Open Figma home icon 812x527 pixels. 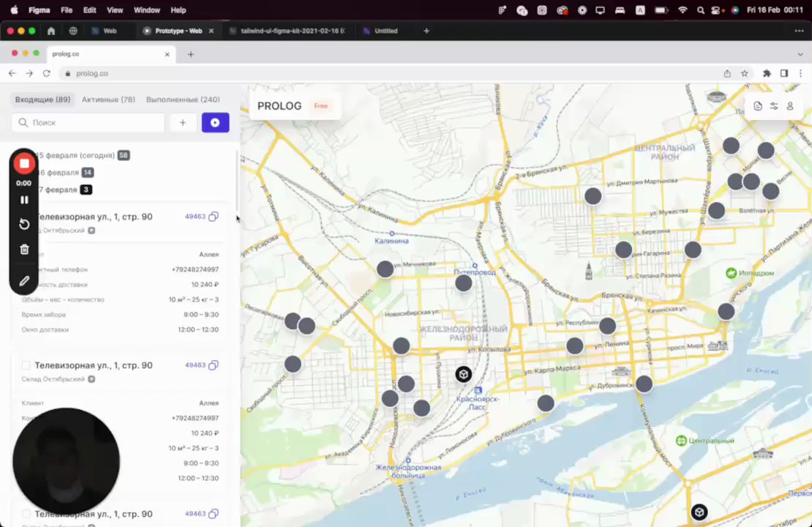(x=50, y=31)
